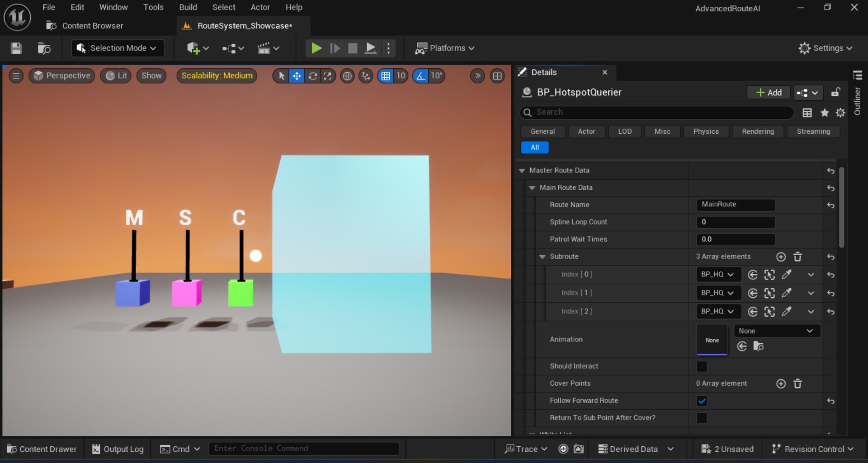The image size is (868, 463).
Task: Toggle favorites star in Details panel
Action: (x=825, y=112)
